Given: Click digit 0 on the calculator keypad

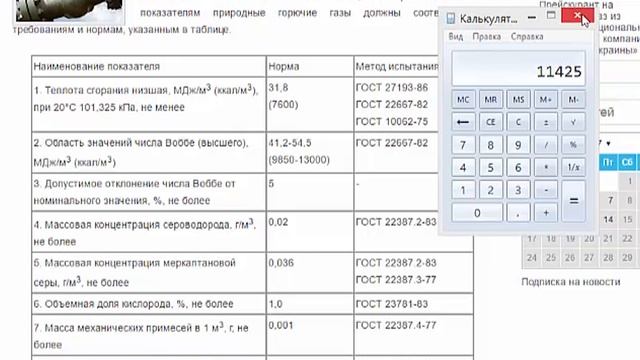Looking at the screenshot, I should pyautogui.click(x=477, y=213).
